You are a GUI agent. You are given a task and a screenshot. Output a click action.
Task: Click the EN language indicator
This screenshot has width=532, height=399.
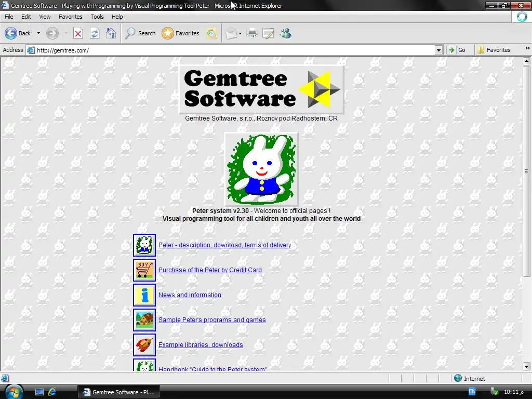[x=472, y=392]
